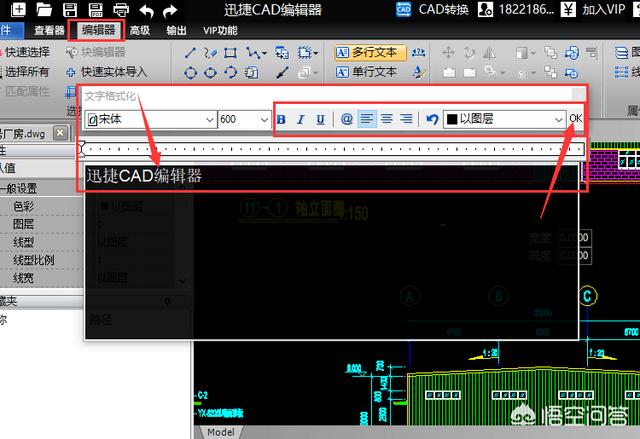Click the Redo arrow in title bar

pos(170,11)
